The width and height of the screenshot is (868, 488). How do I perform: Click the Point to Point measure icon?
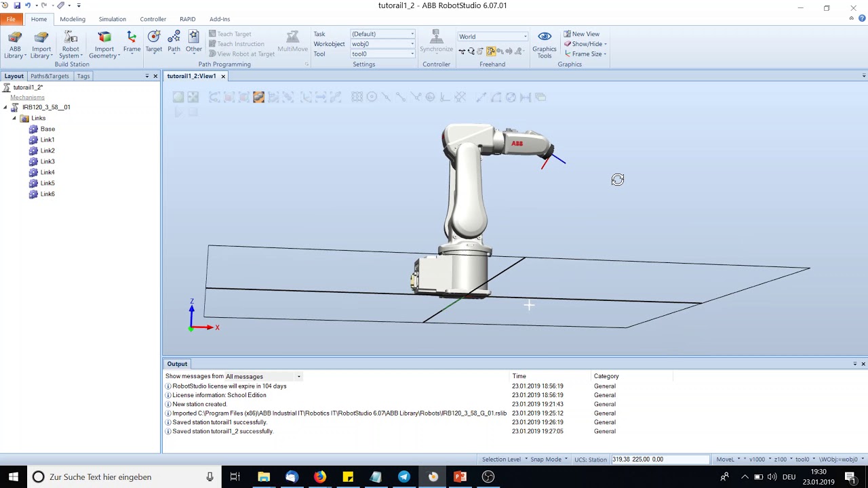pyautogui.click(x=481, y=97)
